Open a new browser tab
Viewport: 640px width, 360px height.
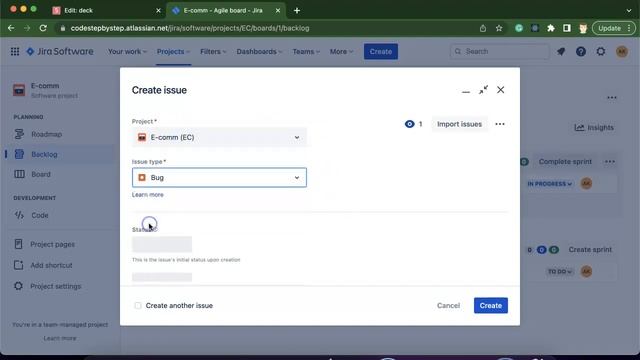[297, 11]
